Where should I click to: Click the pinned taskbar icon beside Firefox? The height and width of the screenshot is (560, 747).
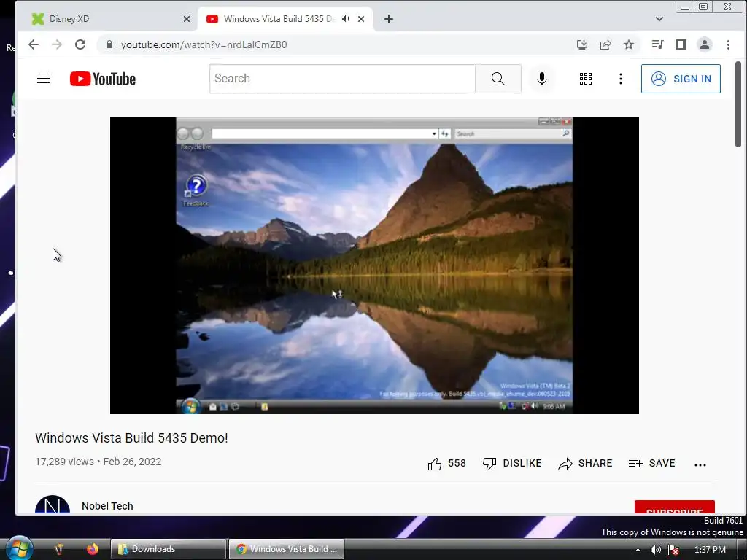pos(59,549)
